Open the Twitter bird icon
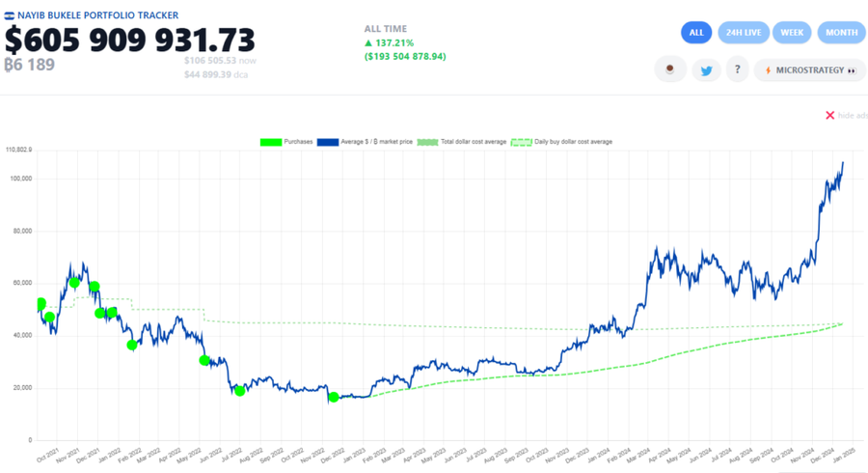 point(706,70)
